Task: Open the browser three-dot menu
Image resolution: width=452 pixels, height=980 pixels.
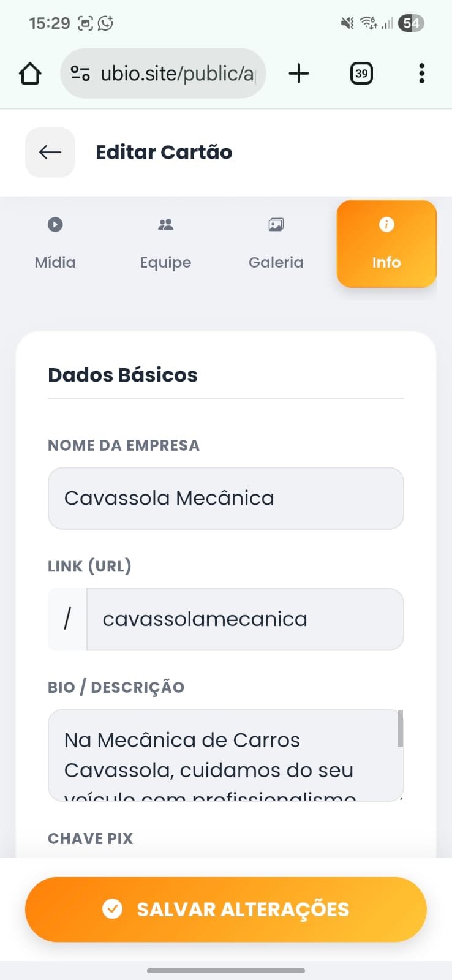Action: (421, 73)
